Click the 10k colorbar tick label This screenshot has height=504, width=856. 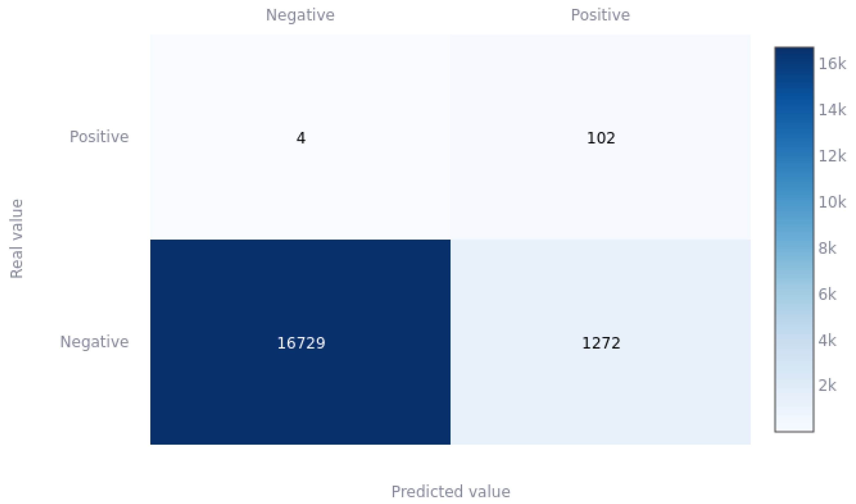(832, 202)
